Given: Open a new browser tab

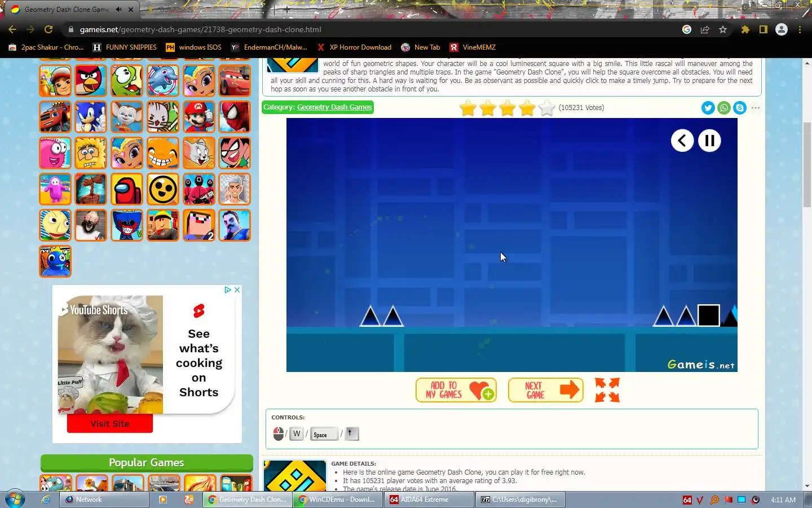Looking at the screenshot, I should pyautogui.click(x=286, y=10).
